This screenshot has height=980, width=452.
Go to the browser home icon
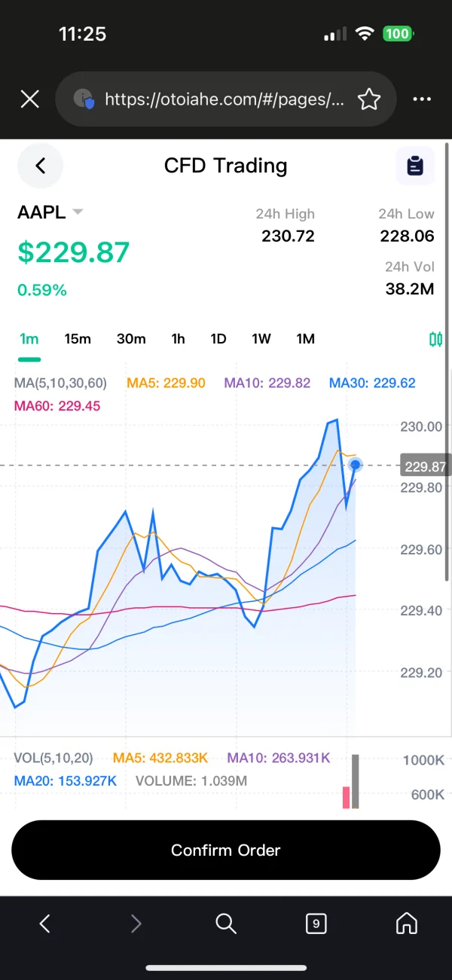click(x=407, y=923)
